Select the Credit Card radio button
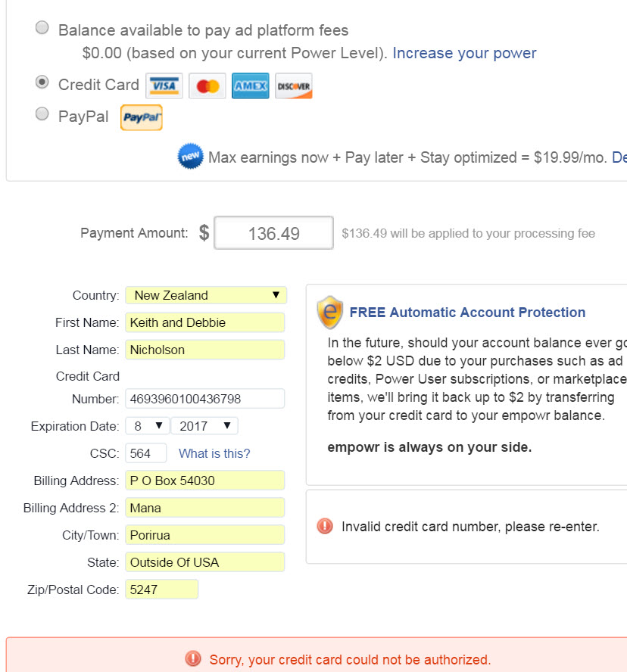The height and width of the screenshot is (672, 627). click(x=43, y=82)
